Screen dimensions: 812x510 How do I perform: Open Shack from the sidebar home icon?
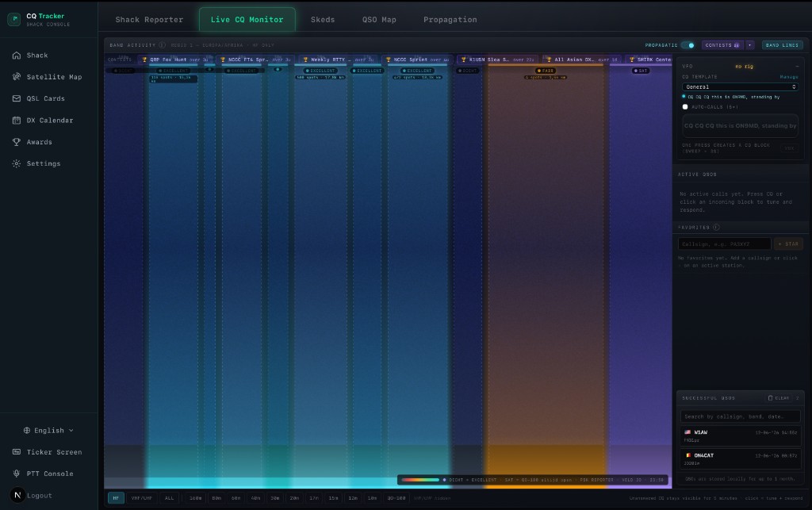[x=17, y=56]
